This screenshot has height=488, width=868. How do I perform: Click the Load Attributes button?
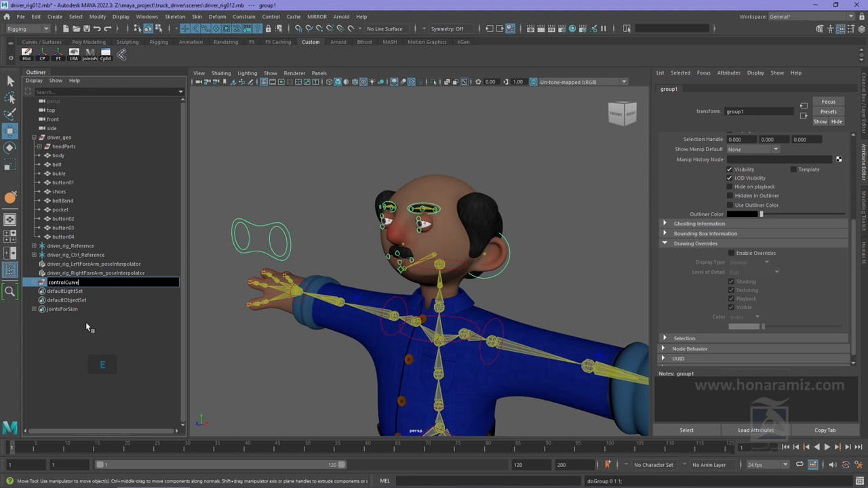[x=755, y=430]
